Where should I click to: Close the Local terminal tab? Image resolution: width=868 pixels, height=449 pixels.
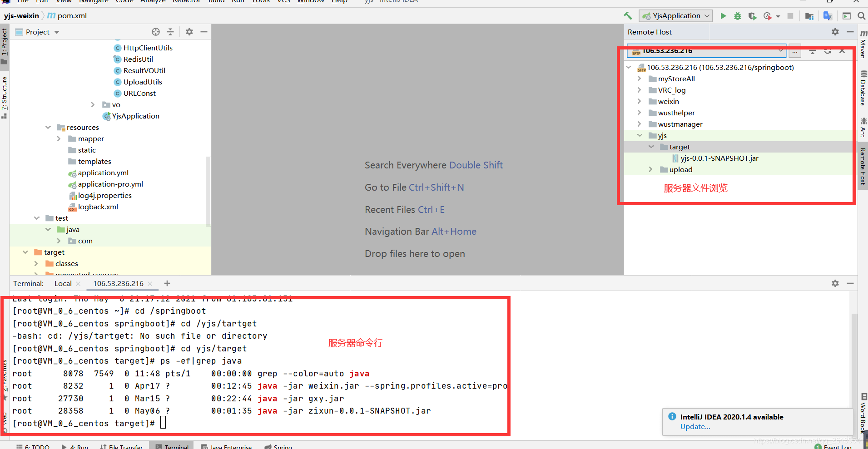pyautogui.click(x=78, y=284)
